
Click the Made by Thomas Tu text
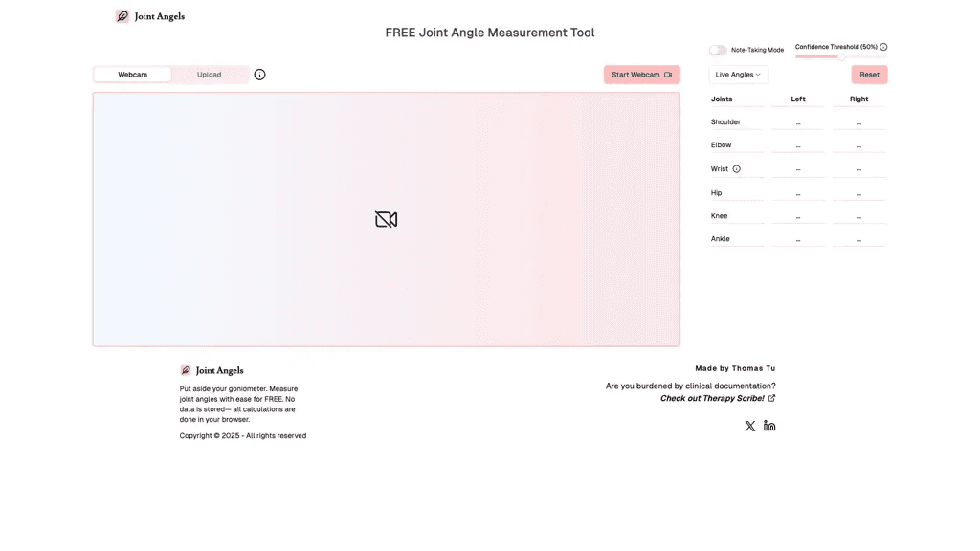(x=735, y=368)
